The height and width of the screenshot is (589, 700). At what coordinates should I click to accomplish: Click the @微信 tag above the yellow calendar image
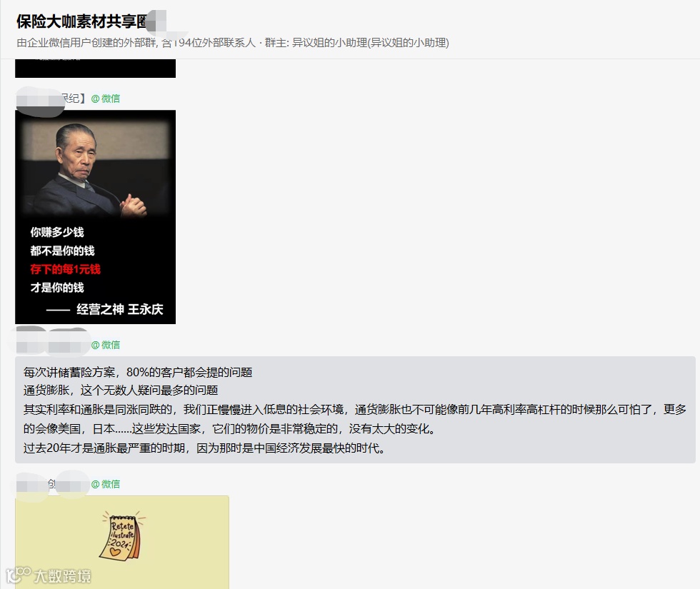(x=106, y=484)
